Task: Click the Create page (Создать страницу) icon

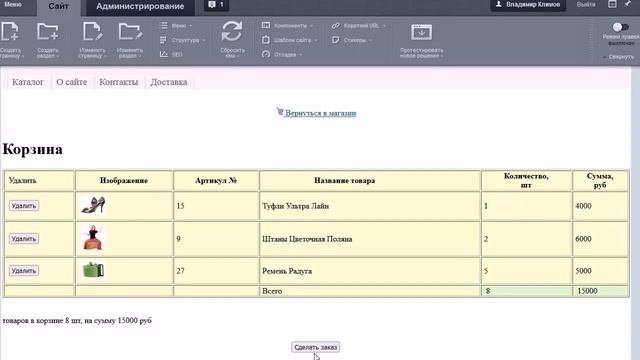Action: [x=9, y=31]
